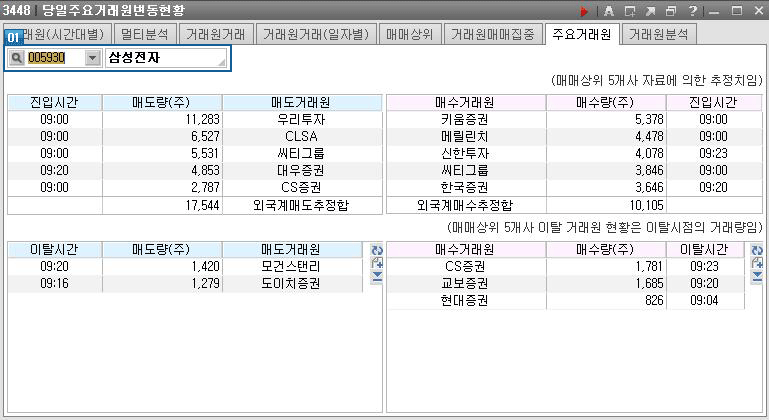The height and width of the screenshot is (420, 769).
Task: Jump to bottom of left departed-sellers list
Action: 377,277
